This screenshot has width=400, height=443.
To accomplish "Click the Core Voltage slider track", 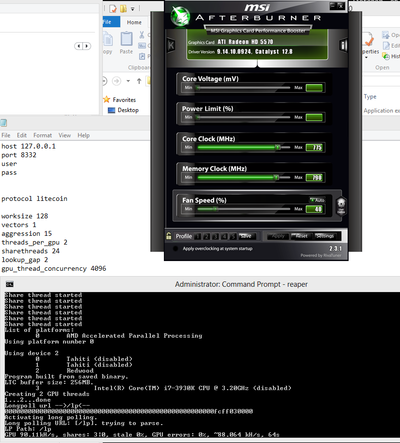I will coord(244,88).
